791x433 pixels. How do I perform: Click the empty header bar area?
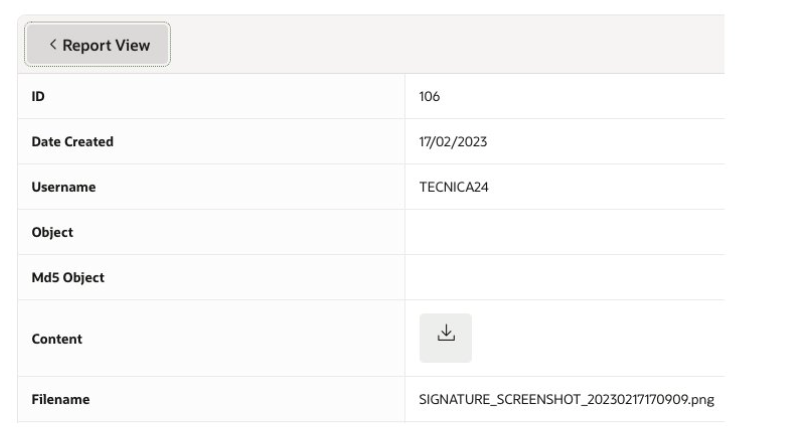pos(450,45)
